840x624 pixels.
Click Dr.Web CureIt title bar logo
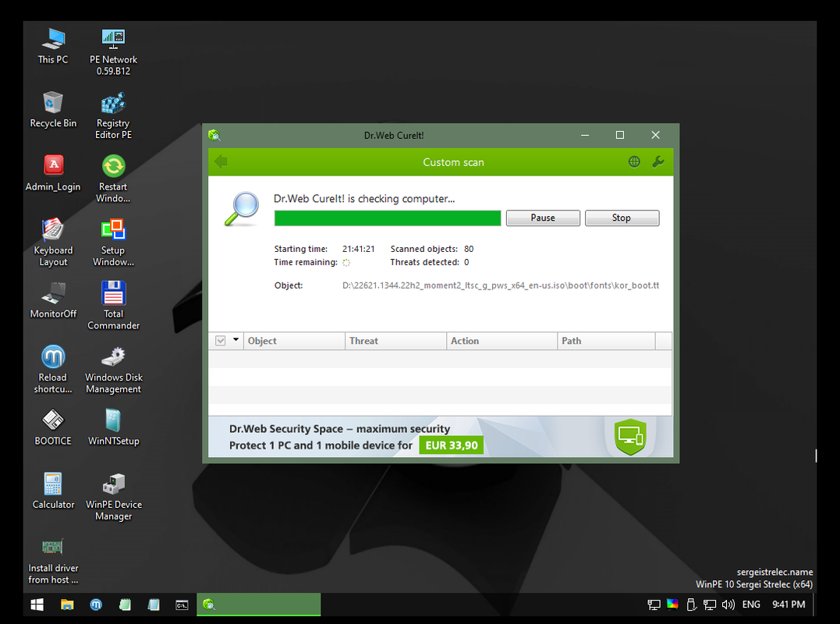[x=214, y=135]
